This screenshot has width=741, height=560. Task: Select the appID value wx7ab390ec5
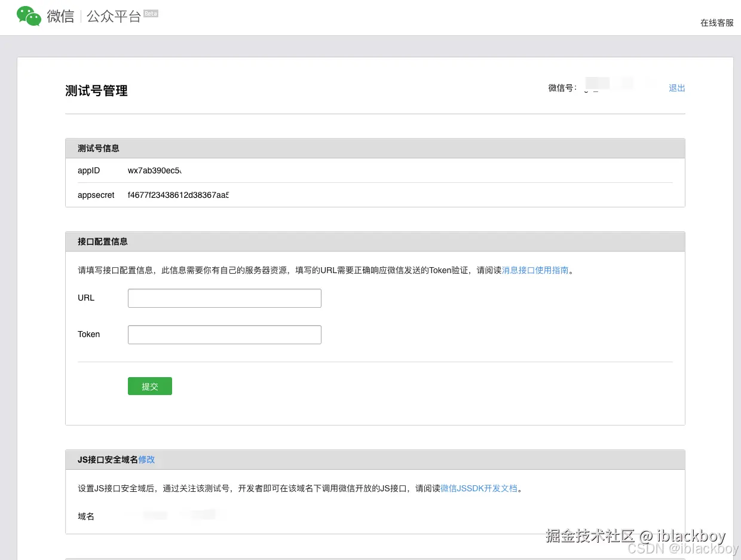154,170
